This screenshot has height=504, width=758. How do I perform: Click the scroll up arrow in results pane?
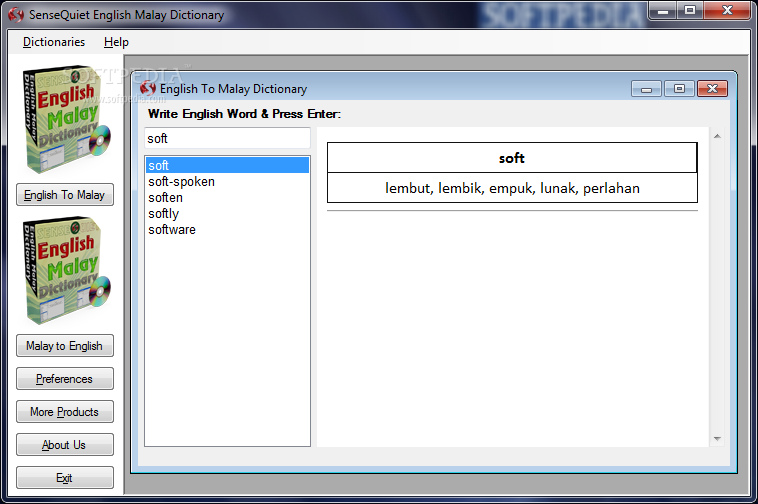[717, 136]
